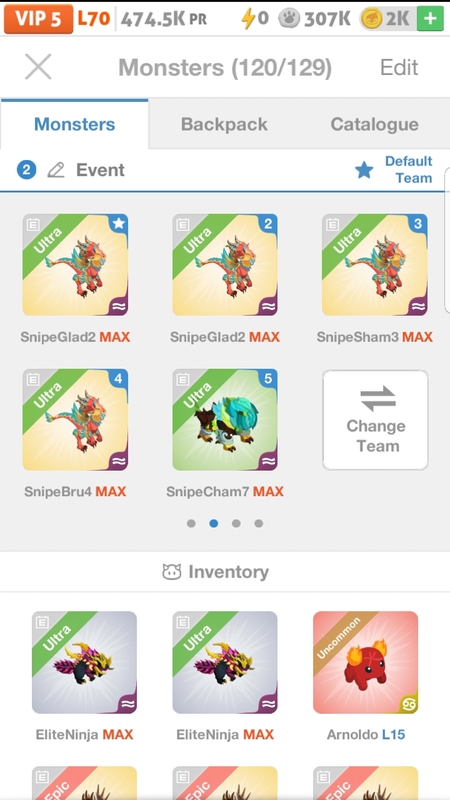The height and width of the screenshot is (800, 450).
Task: Tap the paw currency icon
Action: (x=289, y=19)
